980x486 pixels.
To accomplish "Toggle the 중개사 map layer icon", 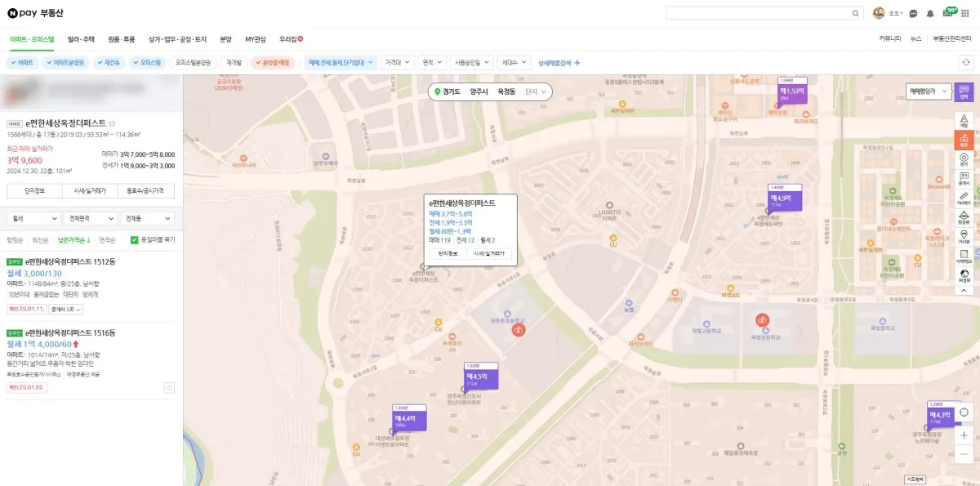I will tap(964, 178).
